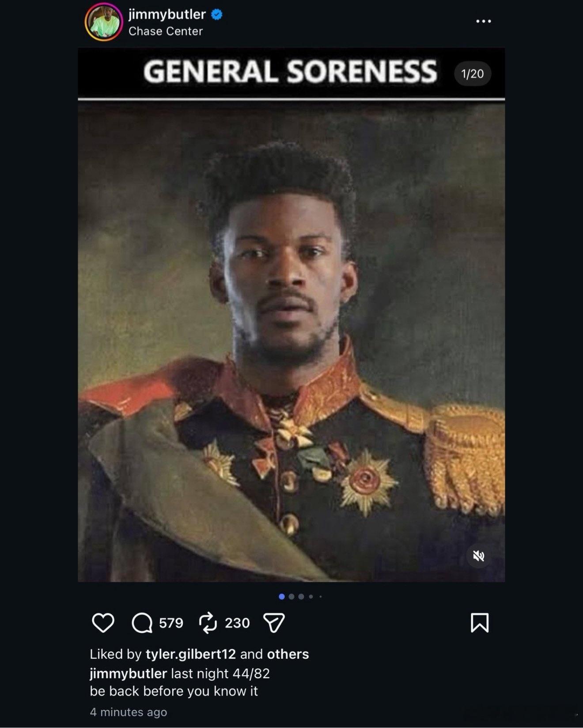Save the post with the bookmark icon
The image size is (583, 728).
(480, 622)
